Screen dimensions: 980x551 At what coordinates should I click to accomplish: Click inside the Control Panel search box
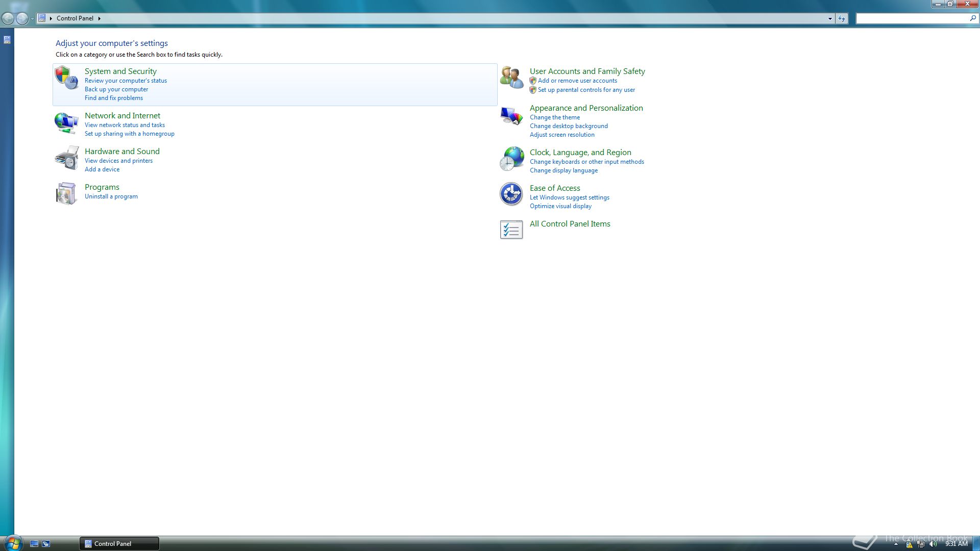(912, 18)
